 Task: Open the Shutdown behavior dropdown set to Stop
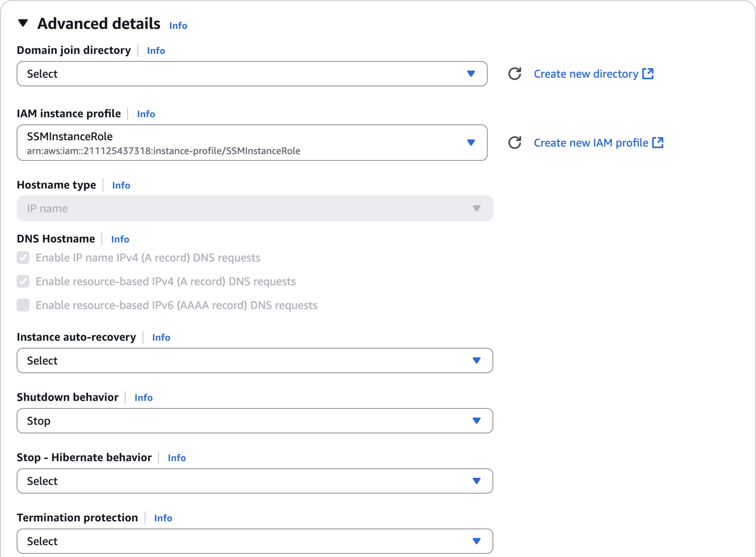[x=255, y=421]
